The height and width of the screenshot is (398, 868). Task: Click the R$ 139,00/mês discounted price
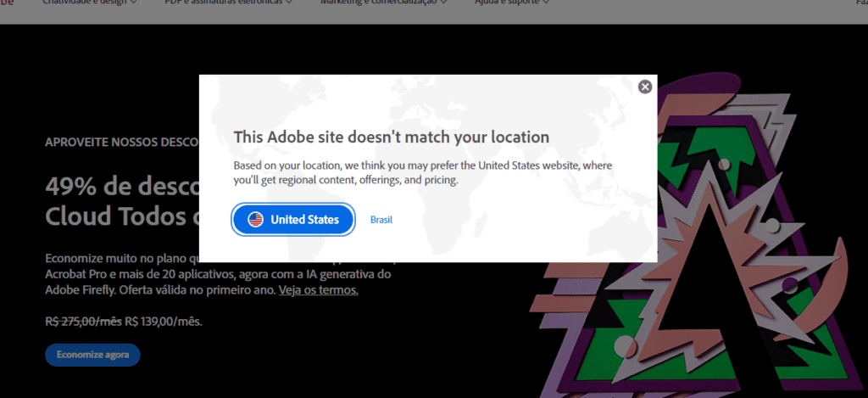(164, 322)
